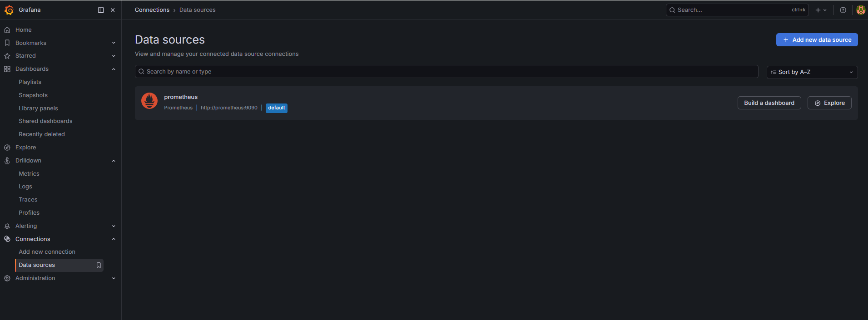Click the Explore compass icon in sidebar
The width and height of the screenshot is (868, 320).
tap(7, 148)
